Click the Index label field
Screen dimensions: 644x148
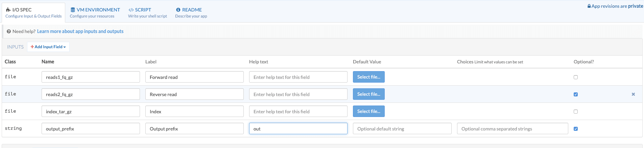(x=194, y=111)
